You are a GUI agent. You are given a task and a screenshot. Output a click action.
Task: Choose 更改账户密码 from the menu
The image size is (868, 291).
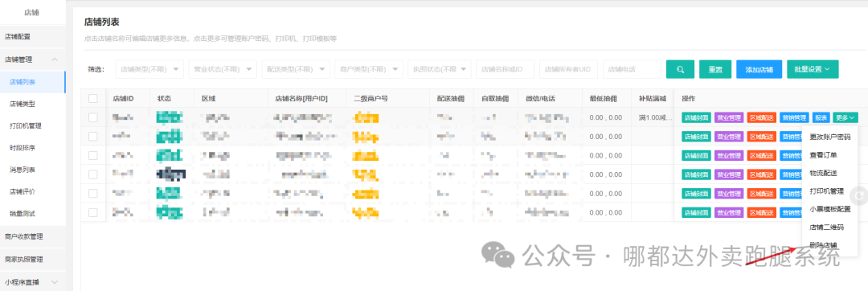[829, 137]
